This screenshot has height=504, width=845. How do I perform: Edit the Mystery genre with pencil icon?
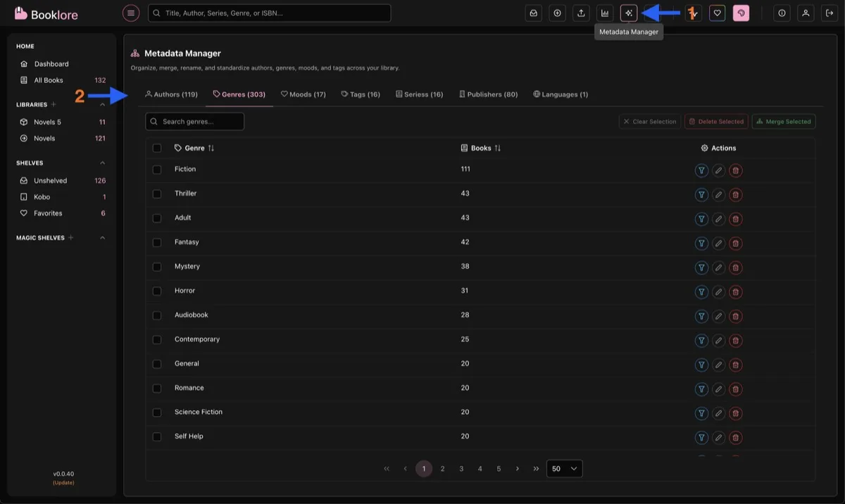718,267
